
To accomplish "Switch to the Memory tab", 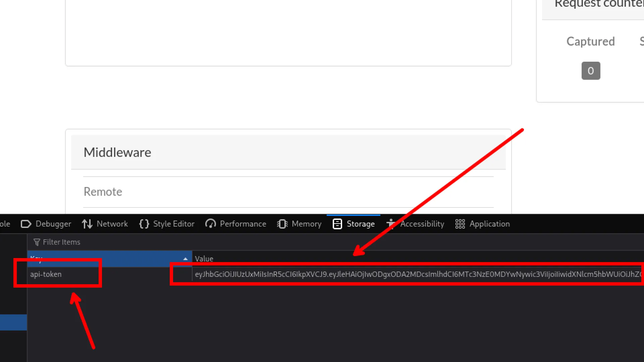I will pos(300,224).
